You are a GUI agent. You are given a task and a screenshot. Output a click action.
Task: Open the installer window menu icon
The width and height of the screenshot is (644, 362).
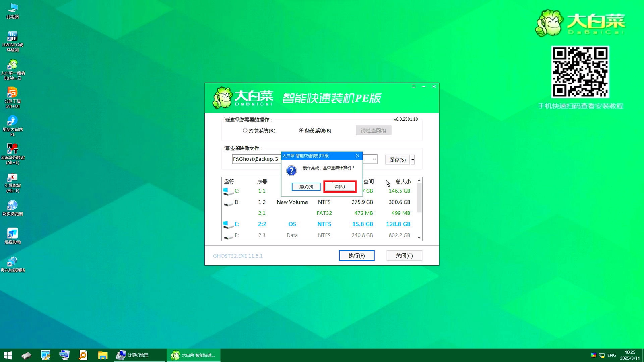point(413,86)
